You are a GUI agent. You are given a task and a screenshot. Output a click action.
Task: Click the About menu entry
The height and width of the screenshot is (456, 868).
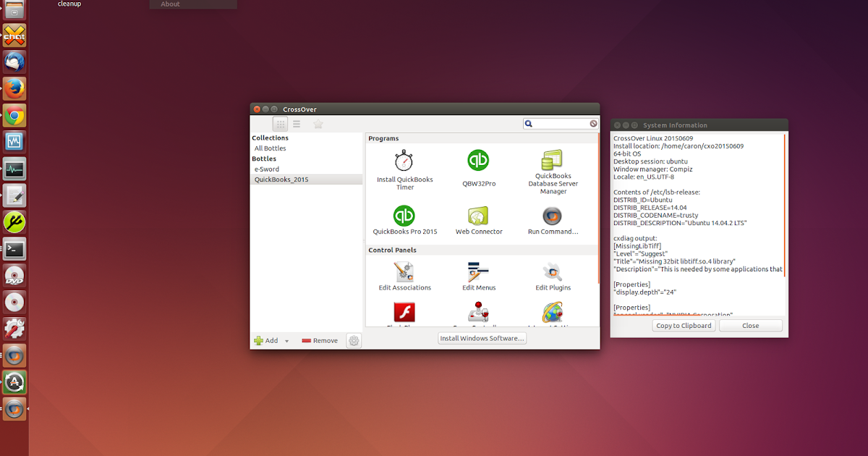[171, 4]
